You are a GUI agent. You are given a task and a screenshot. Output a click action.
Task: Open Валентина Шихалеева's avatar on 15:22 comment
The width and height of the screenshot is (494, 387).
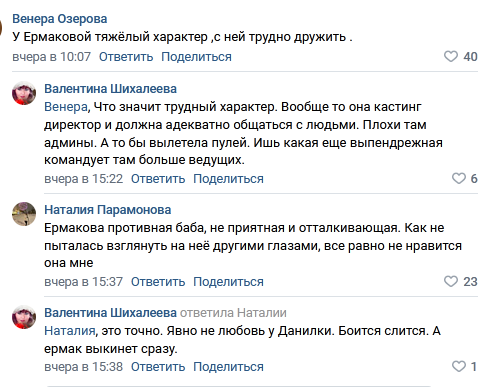click(24, 93)
